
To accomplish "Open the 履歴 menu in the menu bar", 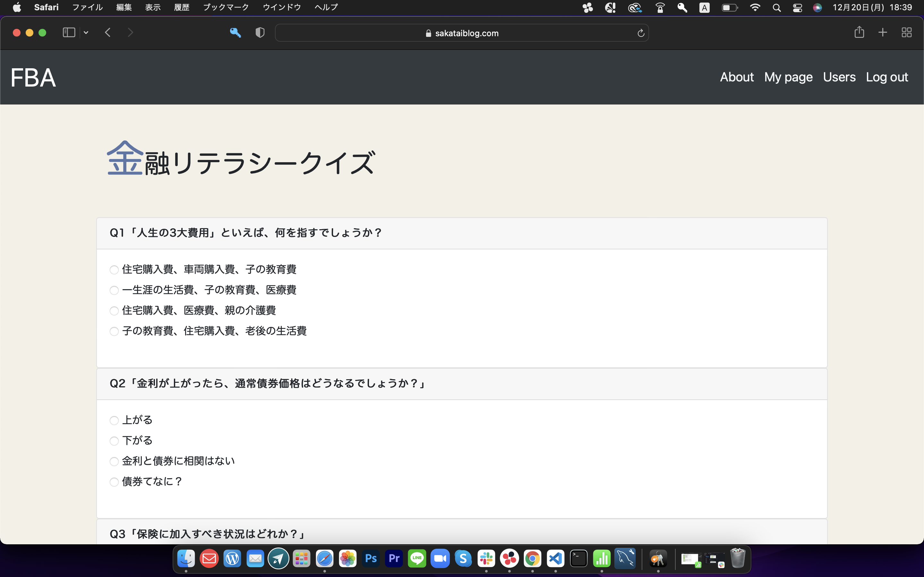I will pos(182,7).
